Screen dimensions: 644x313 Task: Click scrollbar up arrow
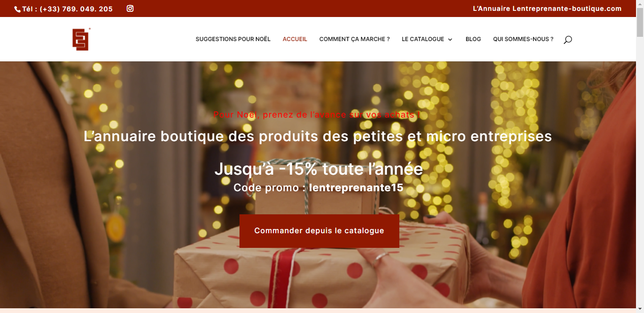pyautogui.click(x=640, y=3)
